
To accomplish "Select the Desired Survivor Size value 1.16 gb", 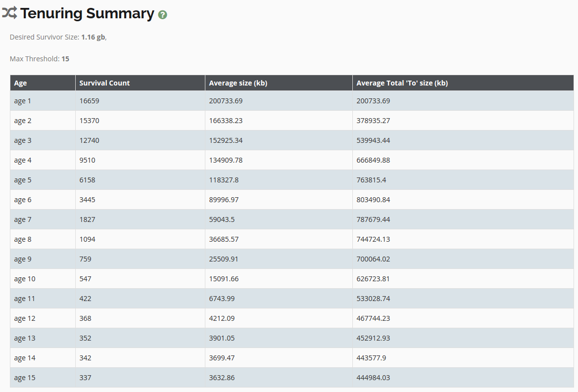I will (x=93, y=37).
